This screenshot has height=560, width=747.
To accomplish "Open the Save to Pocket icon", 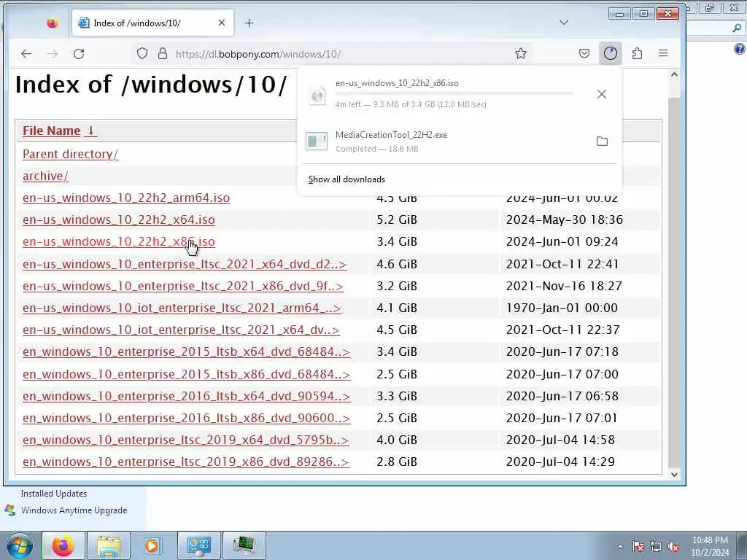I will (x=584, y=53).
